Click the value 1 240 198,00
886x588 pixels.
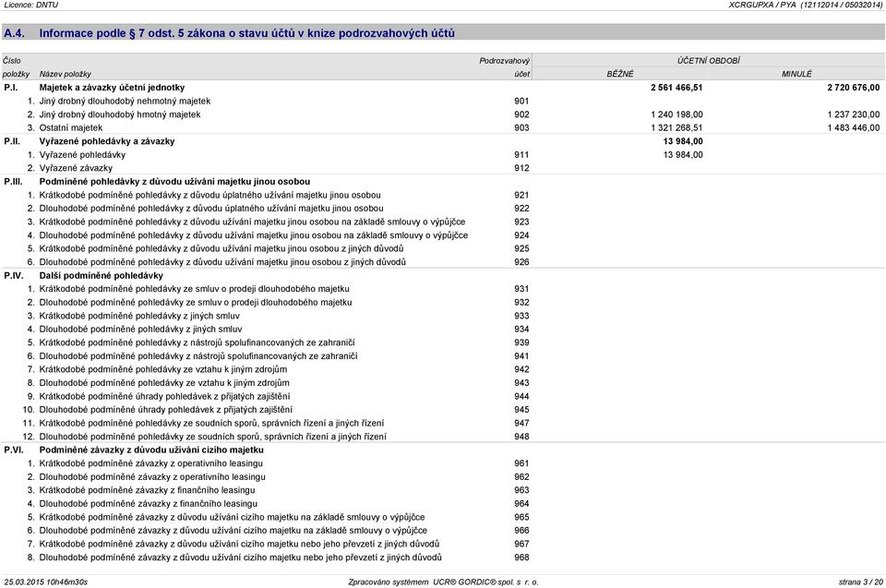pyautogui.click(x=676, y=114)
